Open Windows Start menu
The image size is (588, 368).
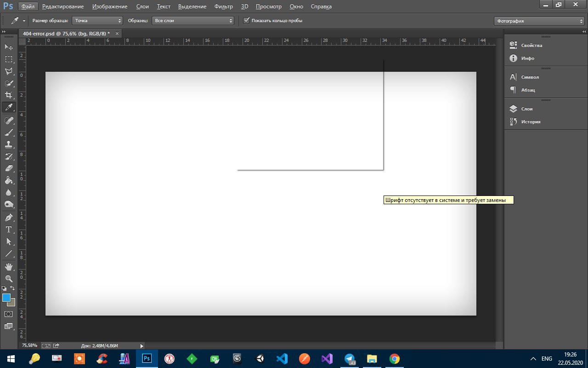(11, 359)
